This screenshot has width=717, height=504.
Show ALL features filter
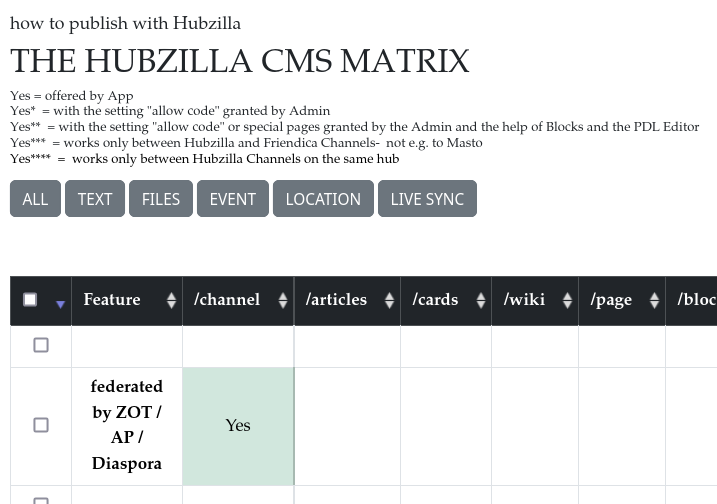pyautogui.click(x=35, y=199)
